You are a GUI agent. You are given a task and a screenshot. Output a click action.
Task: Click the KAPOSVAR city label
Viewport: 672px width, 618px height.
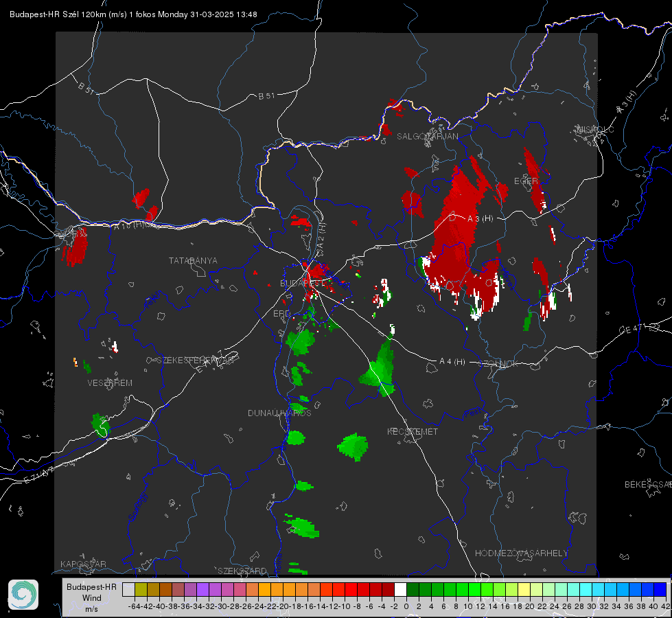(x=83, y=564)
